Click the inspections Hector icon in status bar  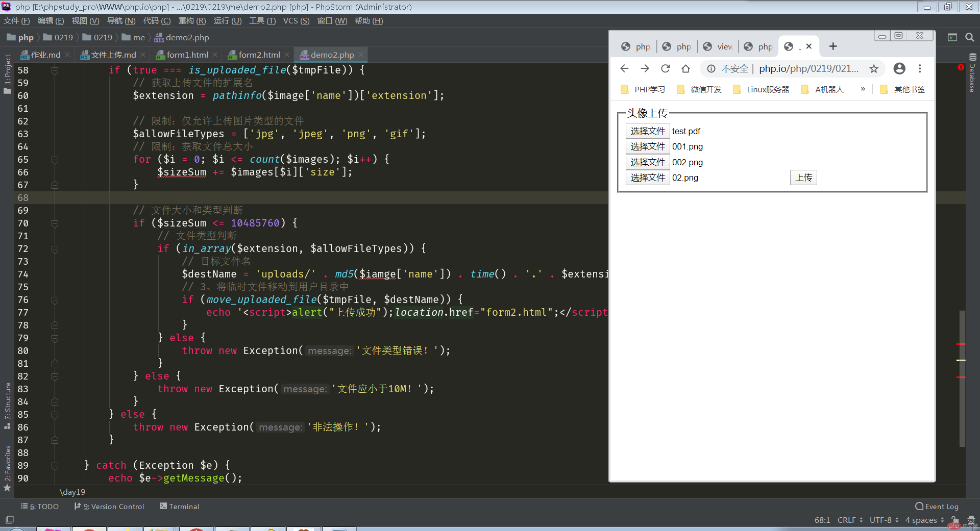[971, 520]
